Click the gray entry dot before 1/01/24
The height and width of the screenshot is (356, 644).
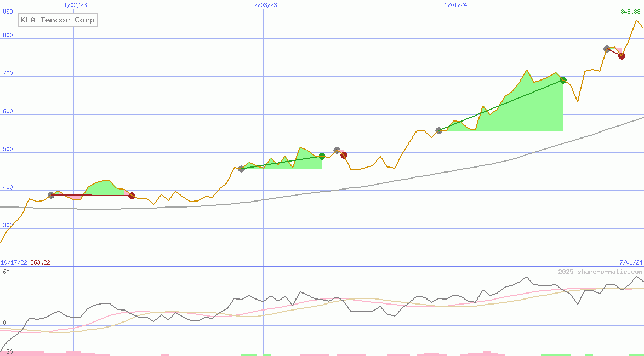pos(438,130)
